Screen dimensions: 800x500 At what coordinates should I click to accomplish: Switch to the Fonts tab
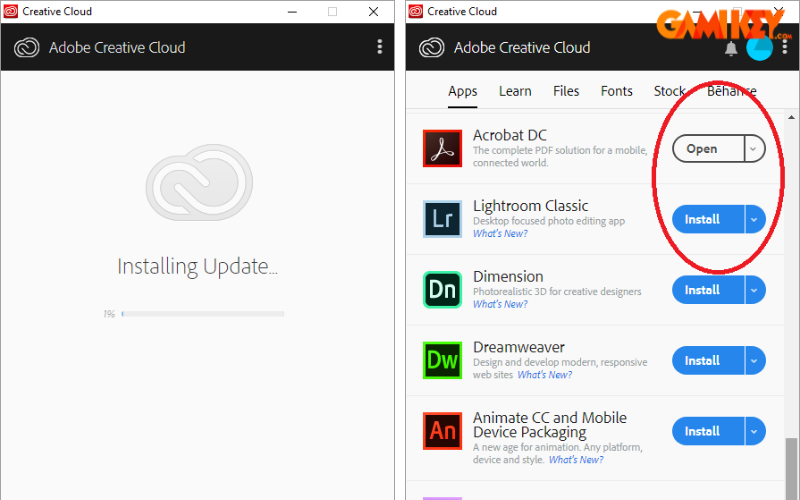pos(617,91)
